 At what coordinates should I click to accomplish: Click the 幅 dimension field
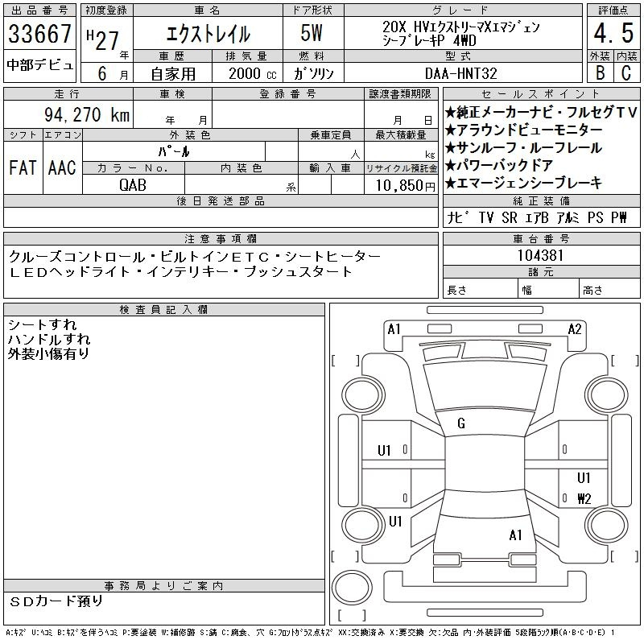coord(549,289)
